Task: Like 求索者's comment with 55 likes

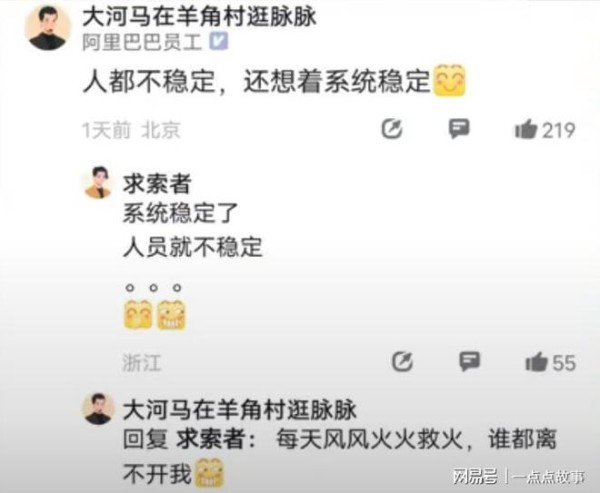Action: [x=550, y=362]
